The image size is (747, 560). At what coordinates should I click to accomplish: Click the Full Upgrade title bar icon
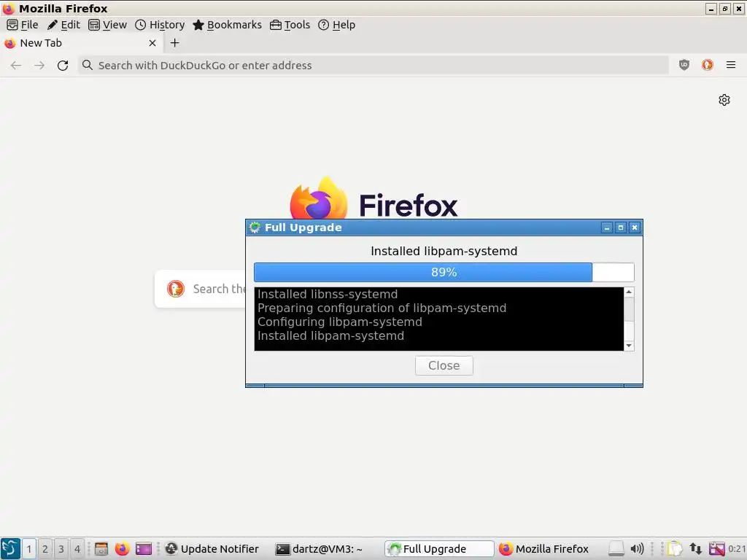tap(255, 227)
